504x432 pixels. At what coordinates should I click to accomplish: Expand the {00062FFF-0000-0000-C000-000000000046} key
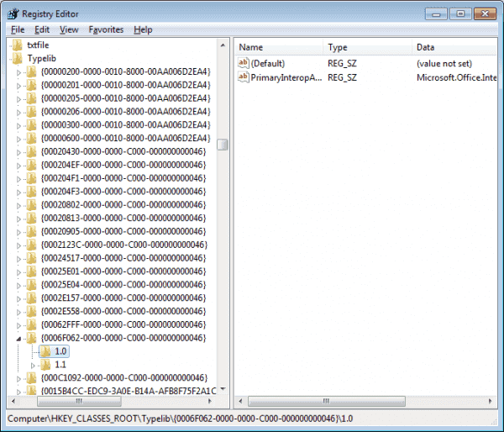(x=18, y=325)
